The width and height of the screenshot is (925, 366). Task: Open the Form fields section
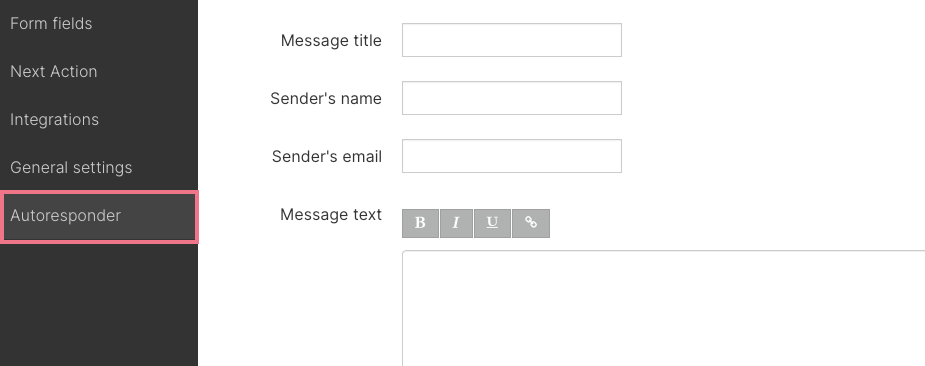(51, 24)
